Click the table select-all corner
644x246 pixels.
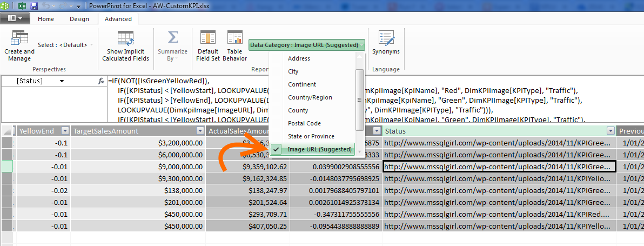(x=6, y=131)
